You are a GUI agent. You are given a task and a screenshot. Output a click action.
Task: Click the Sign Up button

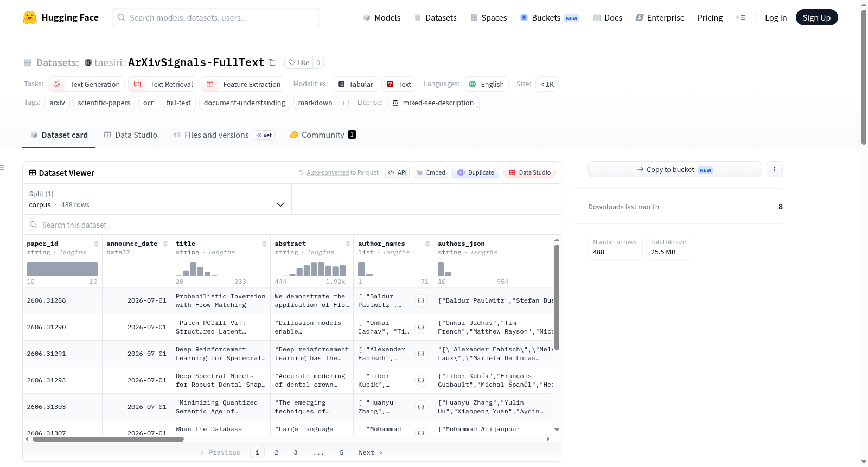[816, 17]
